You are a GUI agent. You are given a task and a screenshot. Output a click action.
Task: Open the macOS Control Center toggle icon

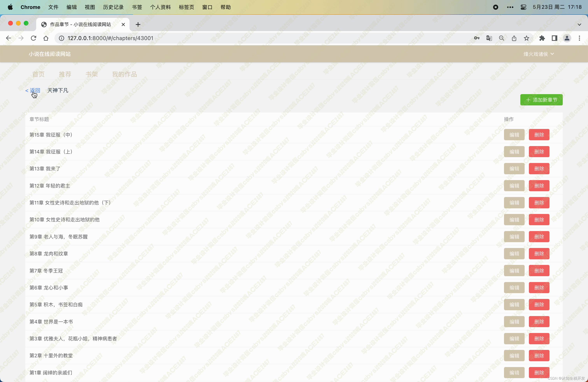(x=523, y=7)
